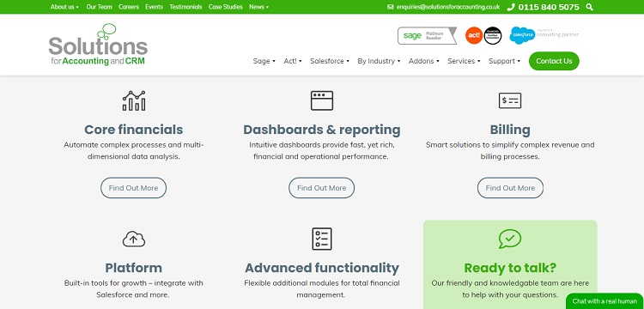Click the orange Act! logo badge
644x309 pixels.
click(x=473, y=35)
